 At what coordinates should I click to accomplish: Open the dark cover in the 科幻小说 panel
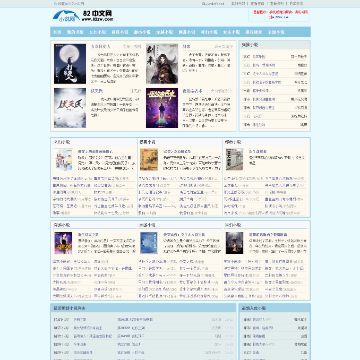pos(234,243)
